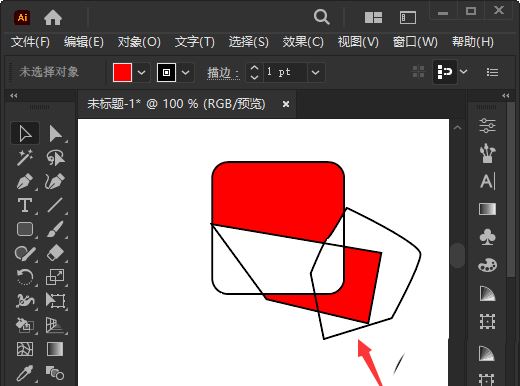Click the 1 pt stroke weight field
The height and width of the screenshot is (386, 520).
point(285,72)
